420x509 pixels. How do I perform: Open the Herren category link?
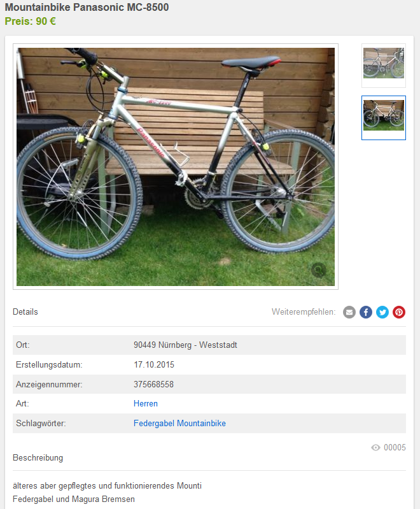point(146,403)
